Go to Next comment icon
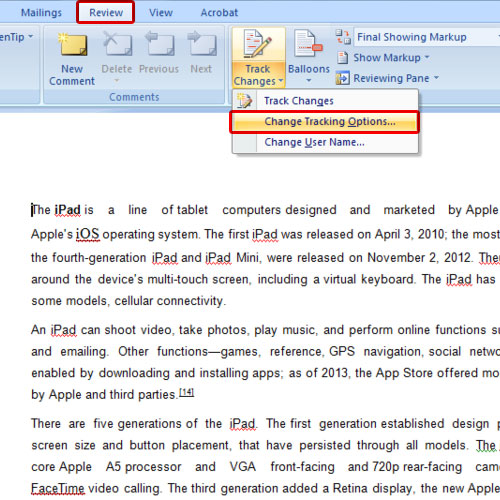500x500 pixels. [x=201, y=44]
